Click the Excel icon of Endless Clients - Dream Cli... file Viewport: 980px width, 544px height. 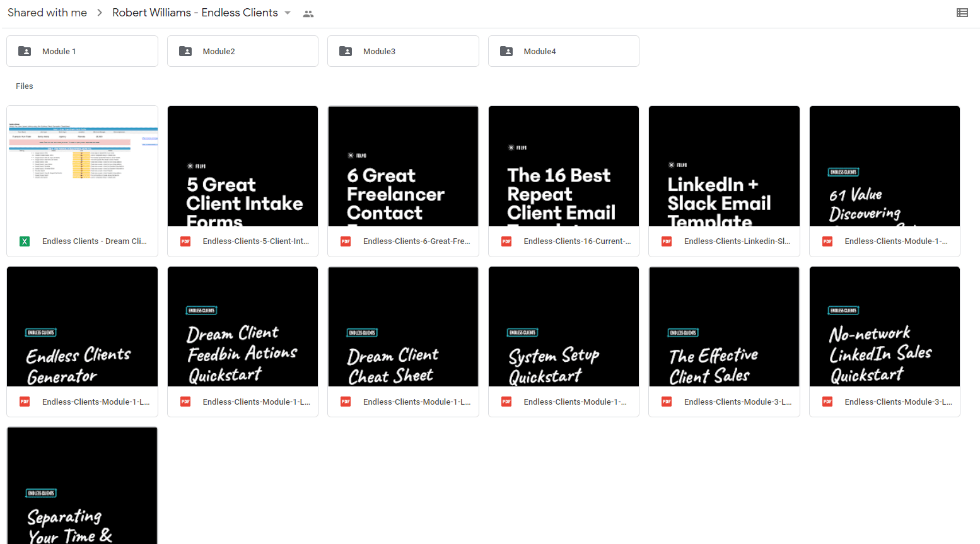pos(25,241)
